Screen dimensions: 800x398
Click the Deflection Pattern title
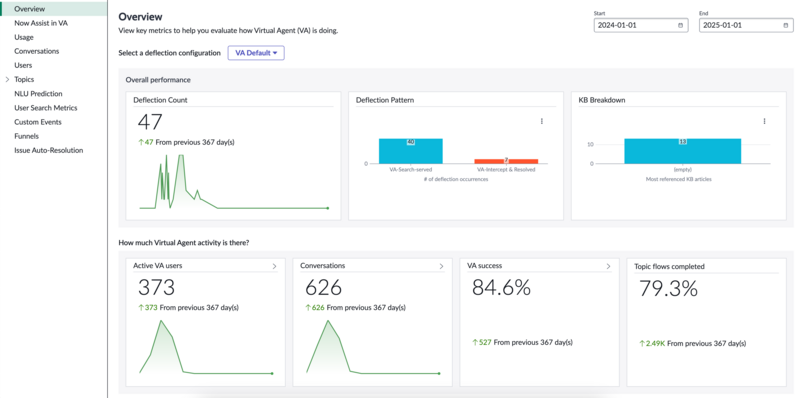(x=385, y=100)
